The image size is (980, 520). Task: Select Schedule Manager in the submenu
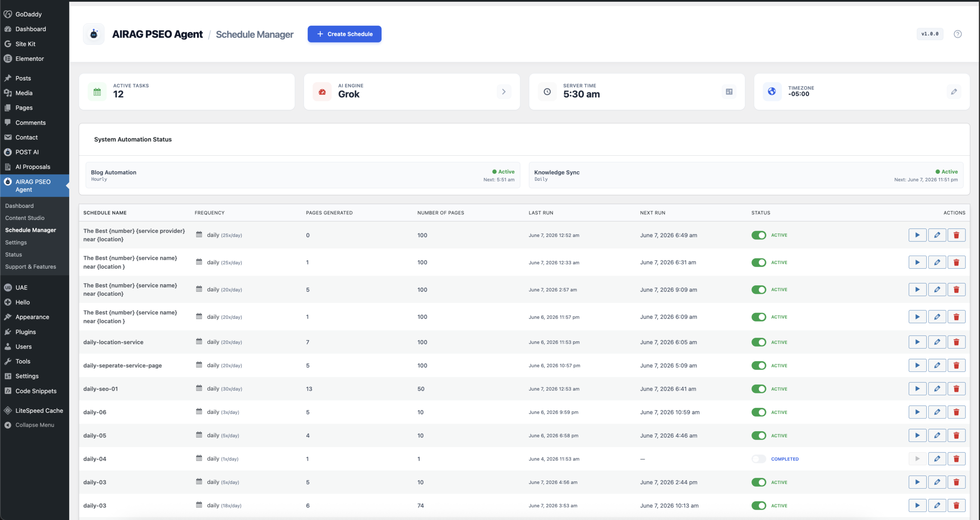point(31,230)
